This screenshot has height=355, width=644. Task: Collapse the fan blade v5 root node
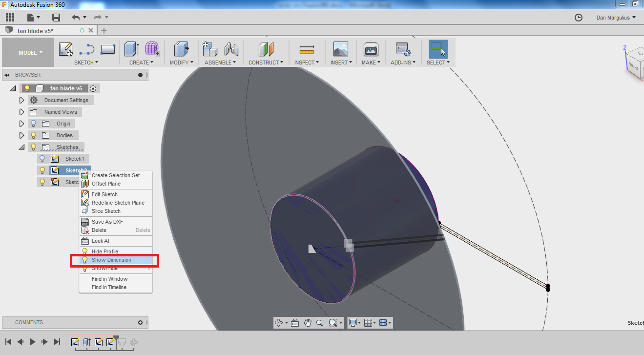click(13, 88)
